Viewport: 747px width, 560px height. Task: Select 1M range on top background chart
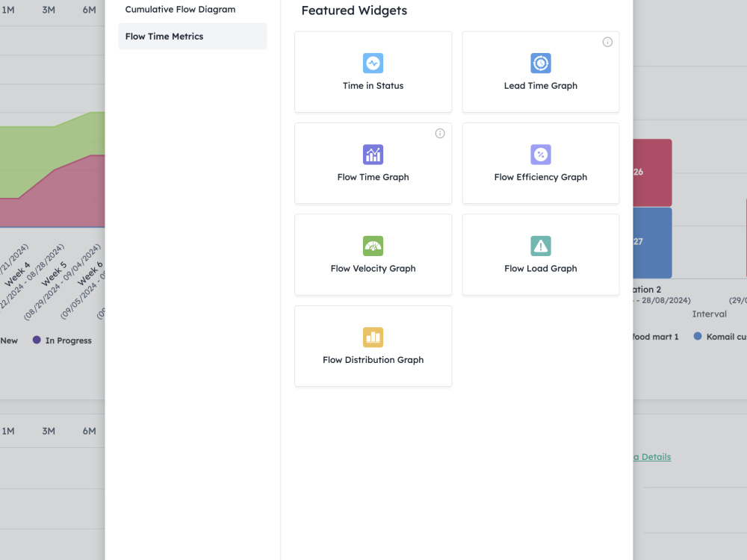[x=8, y=10]
